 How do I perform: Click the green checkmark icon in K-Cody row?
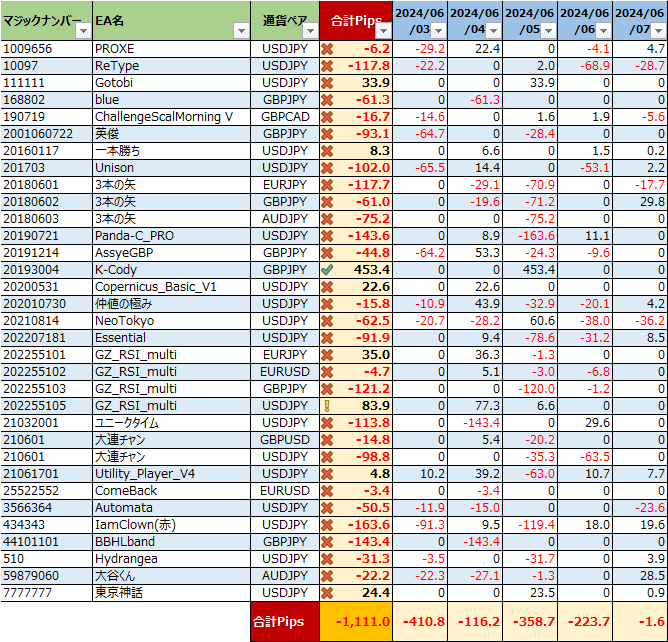(x=327, y=270)
